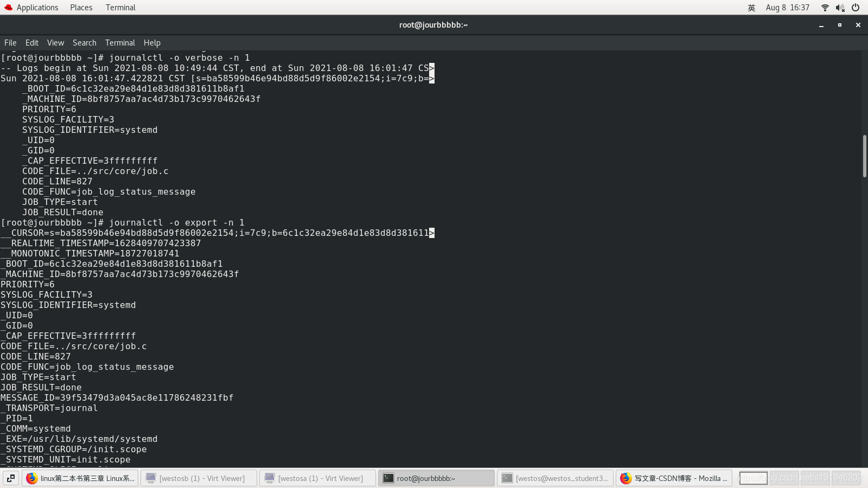
Task: Open the Wi-Fi network status icon
Action: [x=825, y=8]
